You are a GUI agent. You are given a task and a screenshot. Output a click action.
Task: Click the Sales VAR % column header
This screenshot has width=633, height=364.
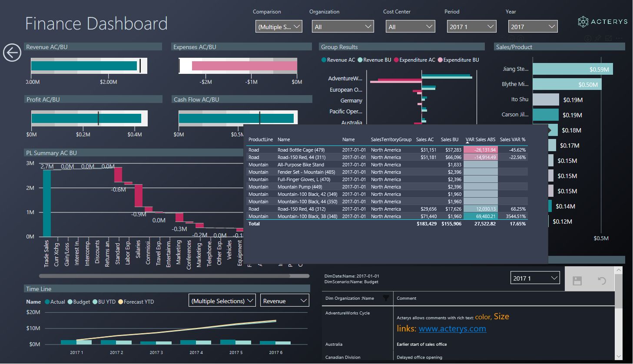point(512,139)
